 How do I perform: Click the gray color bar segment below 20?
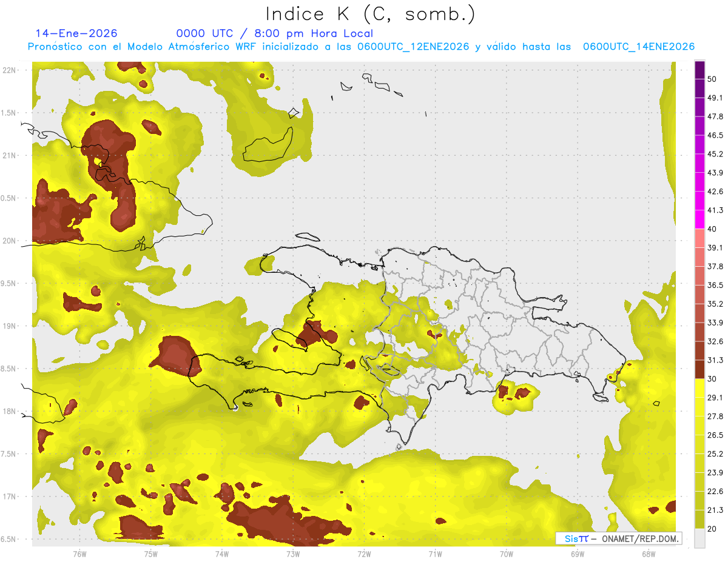point(699,538)
